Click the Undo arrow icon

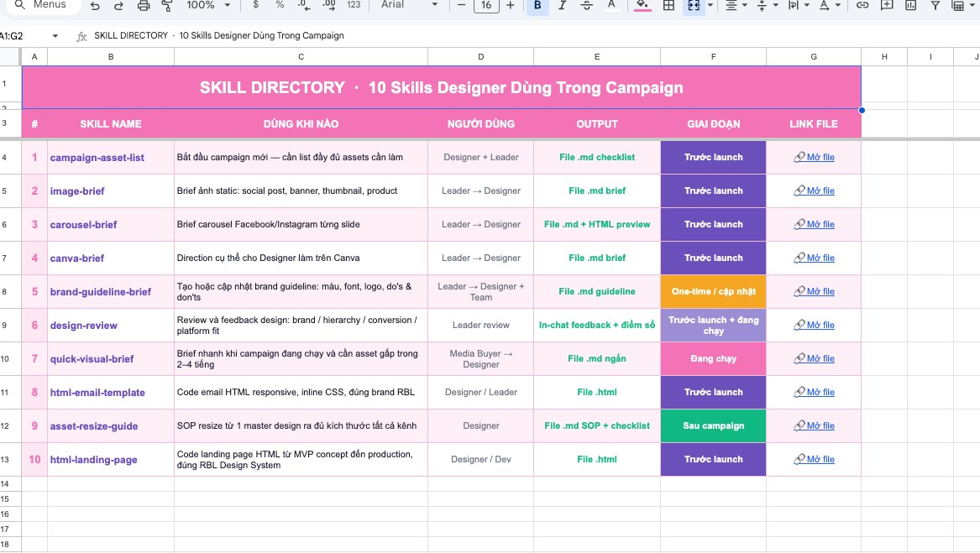click(x=95, y=6)
